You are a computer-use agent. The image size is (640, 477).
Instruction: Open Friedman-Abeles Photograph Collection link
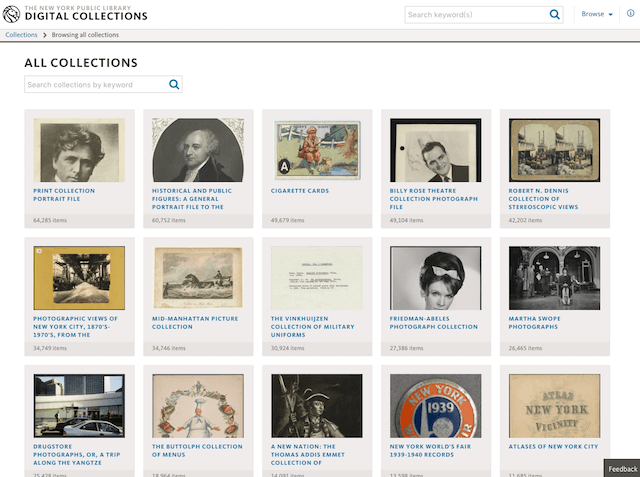[x=433, y=323]
